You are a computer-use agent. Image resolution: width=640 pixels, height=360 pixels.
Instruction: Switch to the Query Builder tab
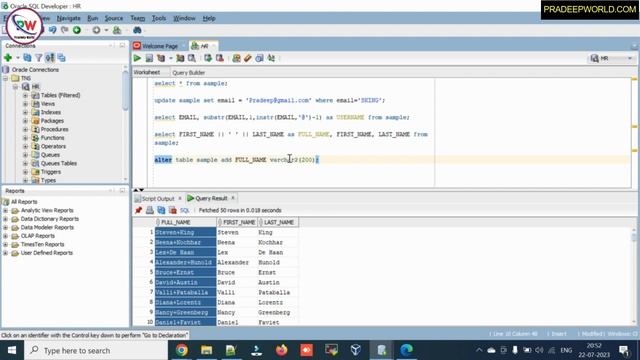point(188,73)
